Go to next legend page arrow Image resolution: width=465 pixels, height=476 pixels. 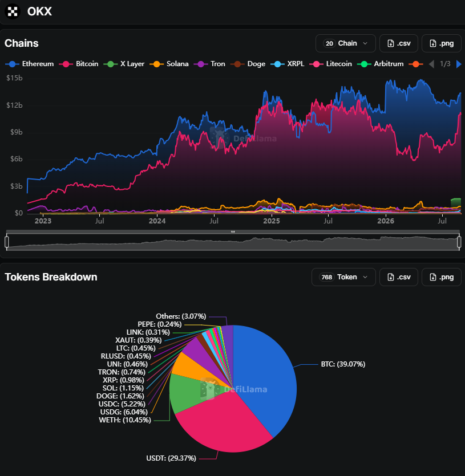(x=459, y=64)
